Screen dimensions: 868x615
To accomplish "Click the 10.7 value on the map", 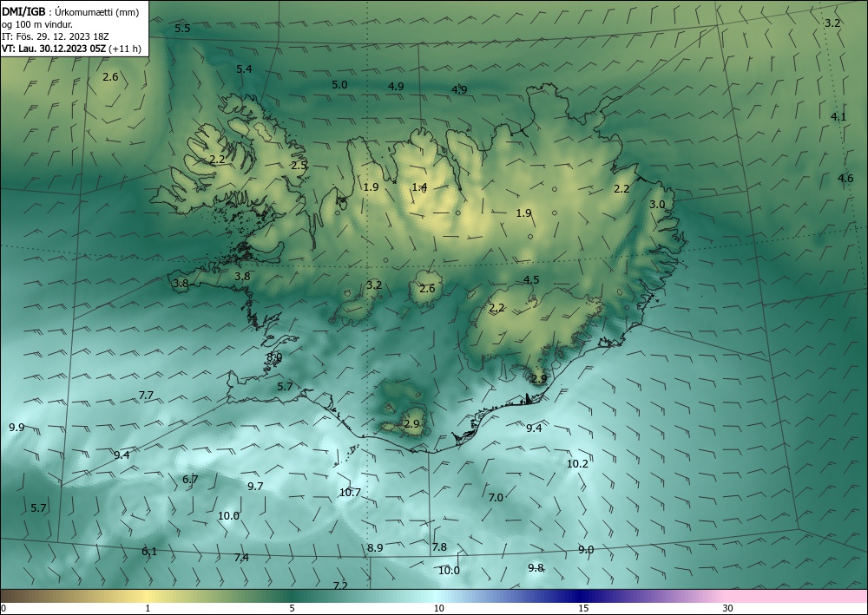I will (x=350, y=492).
